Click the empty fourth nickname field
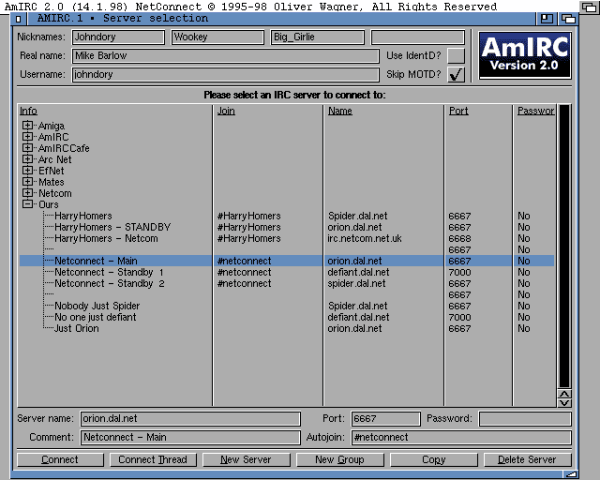 pos(418,37)
